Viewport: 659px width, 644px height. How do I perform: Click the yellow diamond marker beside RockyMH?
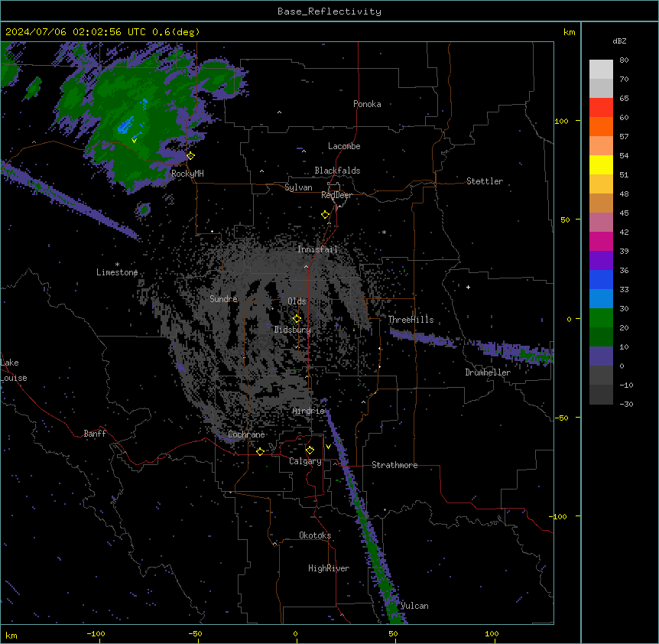[x=190, y=155]
